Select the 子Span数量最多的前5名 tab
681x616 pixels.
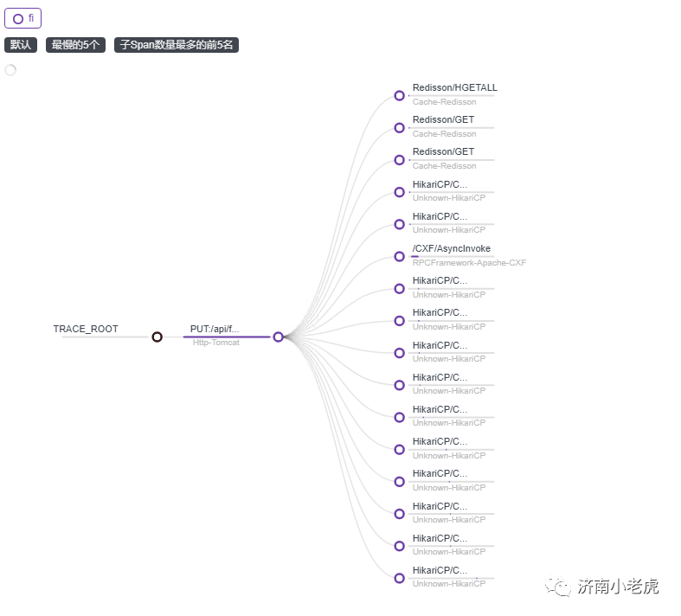(x=176, y=45)
